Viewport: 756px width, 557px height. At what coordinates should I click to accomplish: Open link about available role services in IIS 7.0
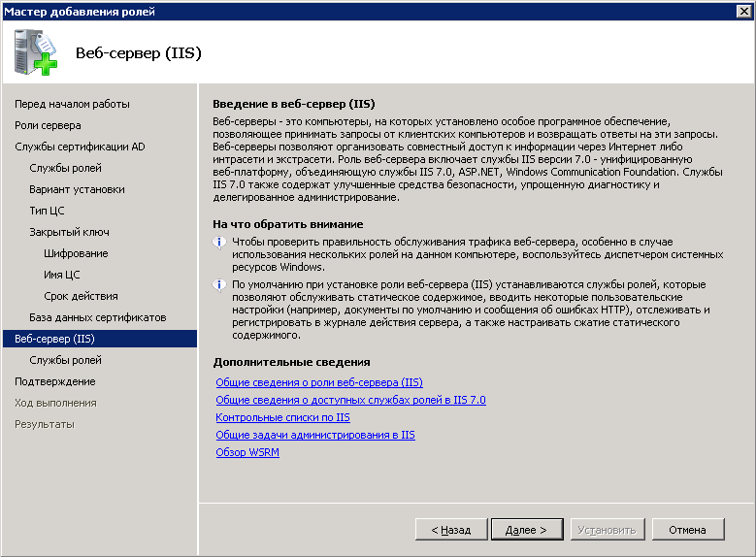(350, 400)
